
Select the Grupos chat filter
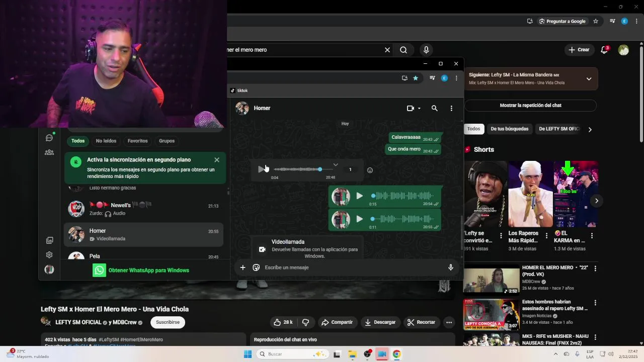pos(167,141)
